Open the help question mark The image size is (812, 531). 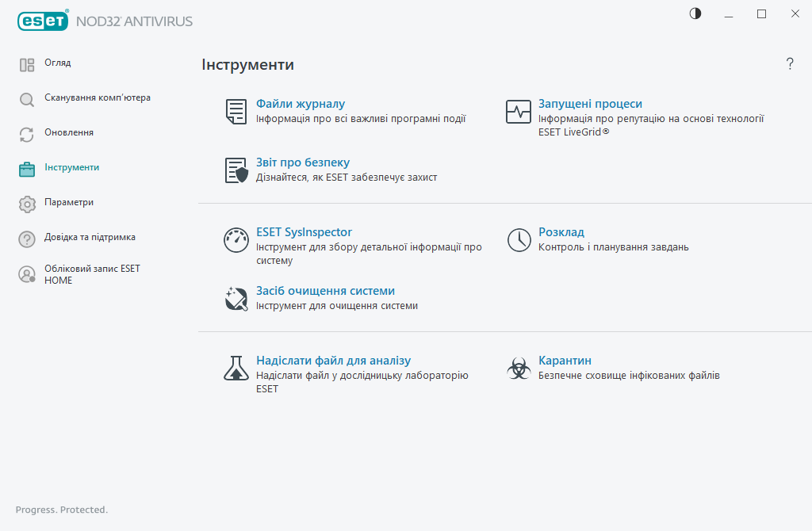[x=790, y=64]
